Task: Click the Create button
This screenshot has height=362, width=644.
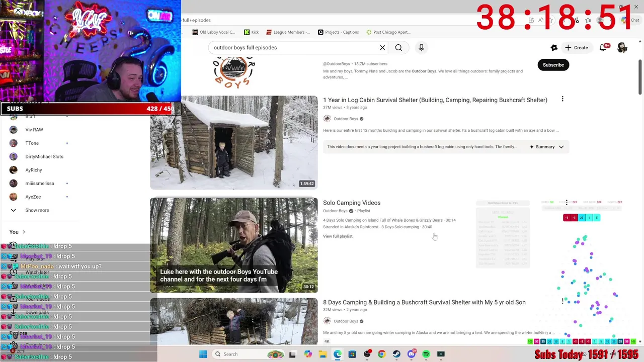Action: tap(577, 48)
